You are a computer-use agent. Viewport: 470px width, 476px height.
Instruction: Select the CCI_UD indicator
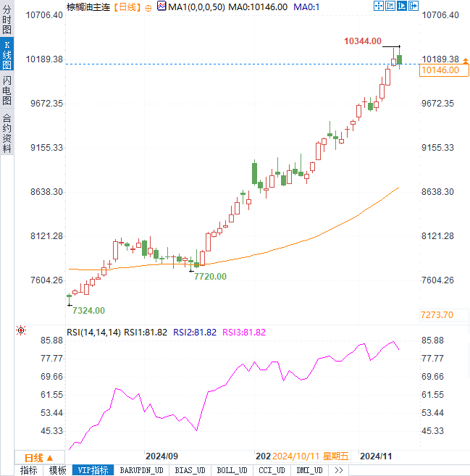[x=272, y=470]
